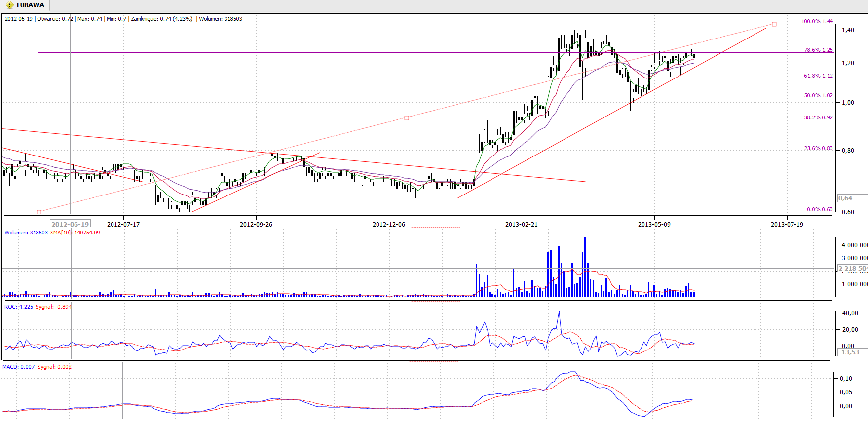The width and height of the screenshot is (868, 428).
Task: Click the Zamknięcie: 0.74 (4.23%) header value
Action: click(x=162, y=19)
